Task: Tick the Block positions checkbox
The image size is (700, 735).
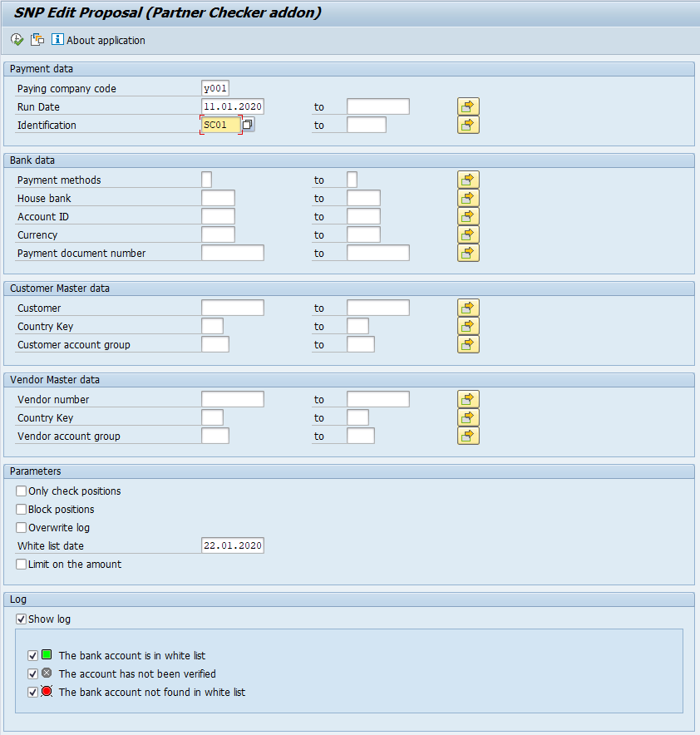Action: [x=22, y=510]
